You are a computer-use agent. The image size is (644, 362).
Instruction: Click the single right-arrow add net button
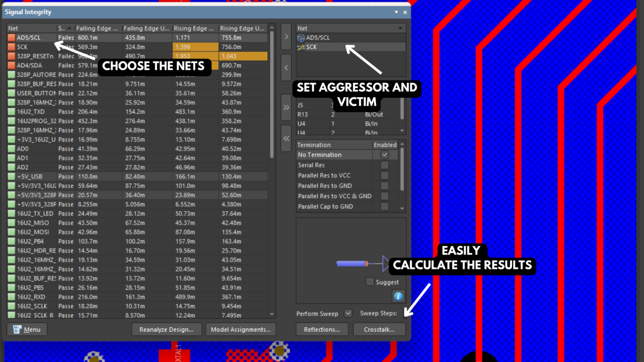coord(286,37)
